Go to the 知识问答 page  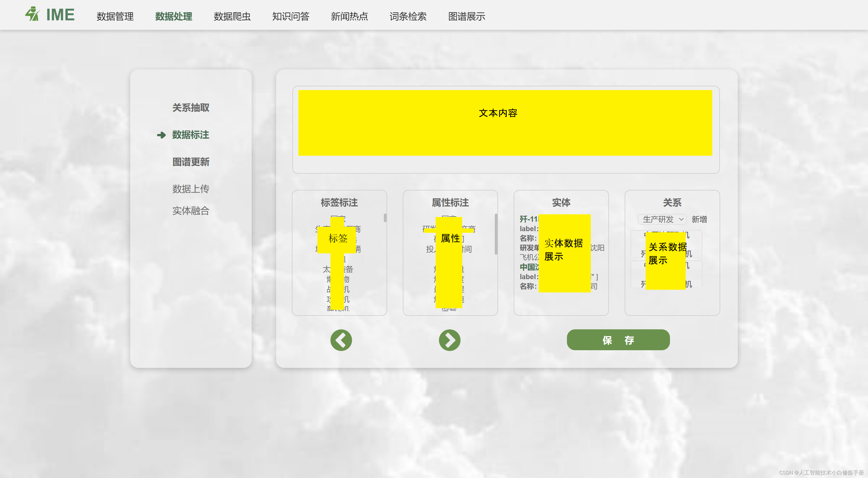point(291,16)
